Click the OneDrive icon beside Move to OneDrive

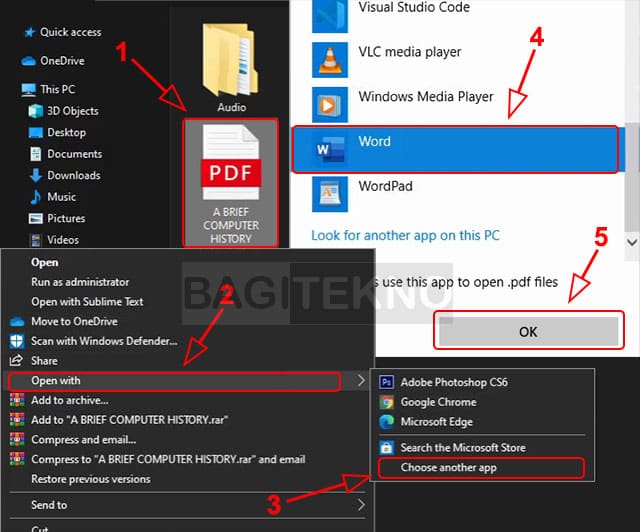click(17, 322)
